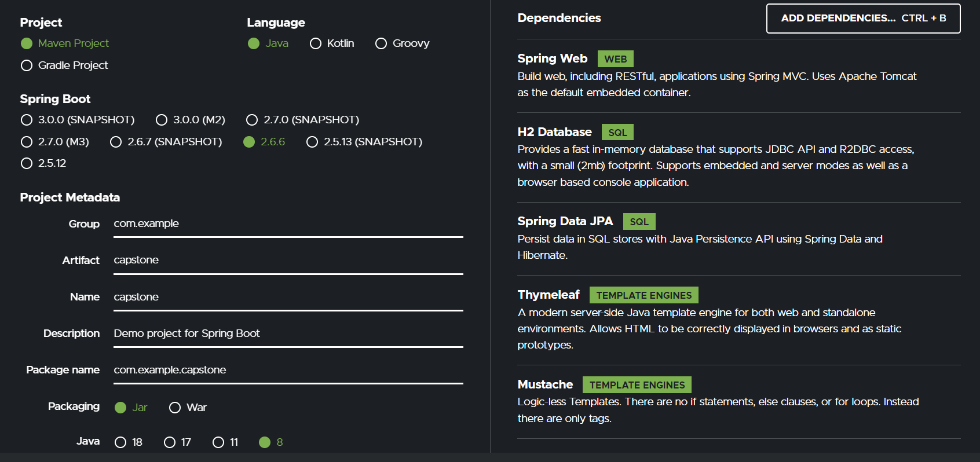Click TEMPLATE ENGINES tag beside Mustache
The width and height of the screenshot is (980, 462).
(x=637, y=385)
